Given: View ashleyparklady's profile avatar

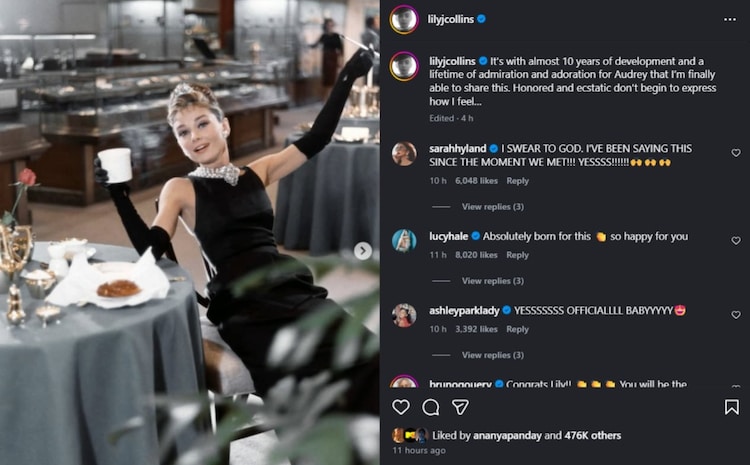Looking at the screenshot, I should 404,315.
